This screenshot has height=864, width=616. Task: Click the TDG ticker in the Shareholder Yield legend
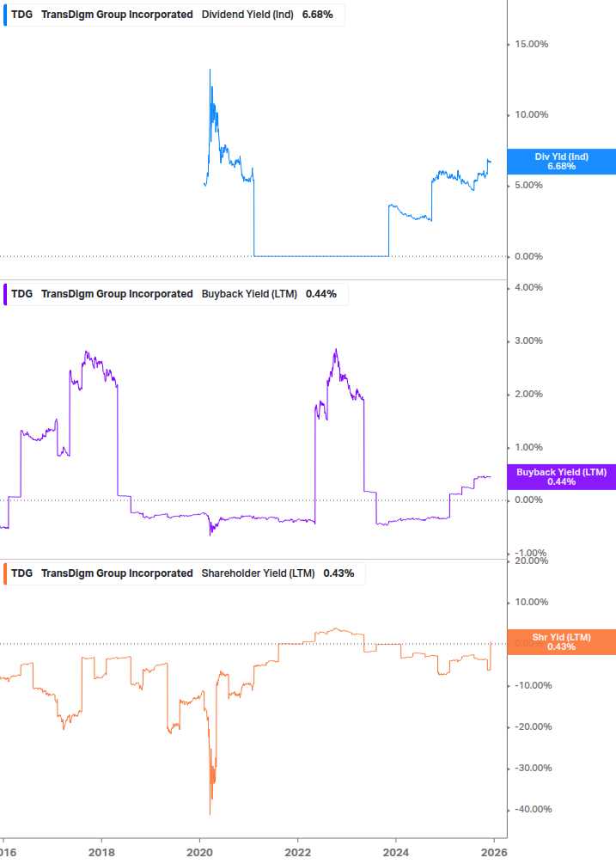point(22,573)
